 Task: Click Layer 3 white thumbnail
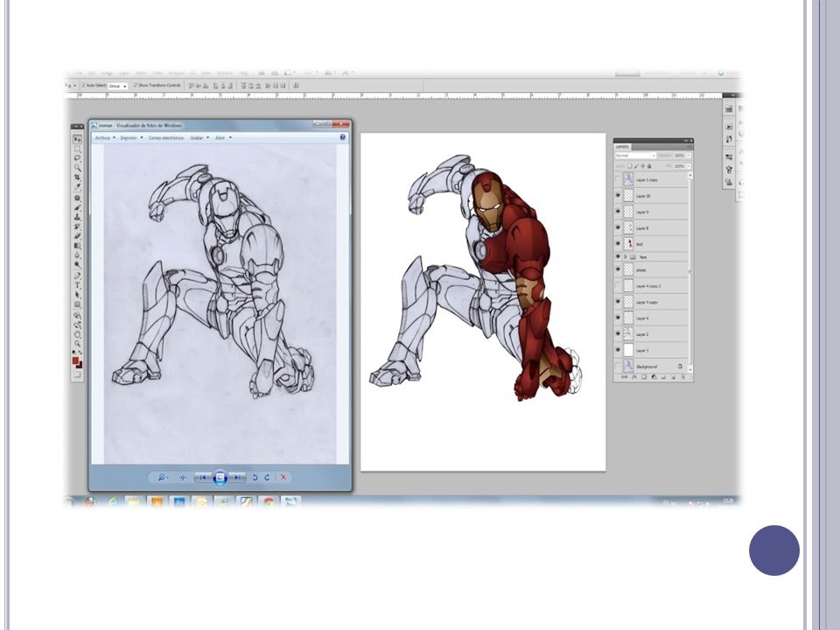[x=628, y=350]
